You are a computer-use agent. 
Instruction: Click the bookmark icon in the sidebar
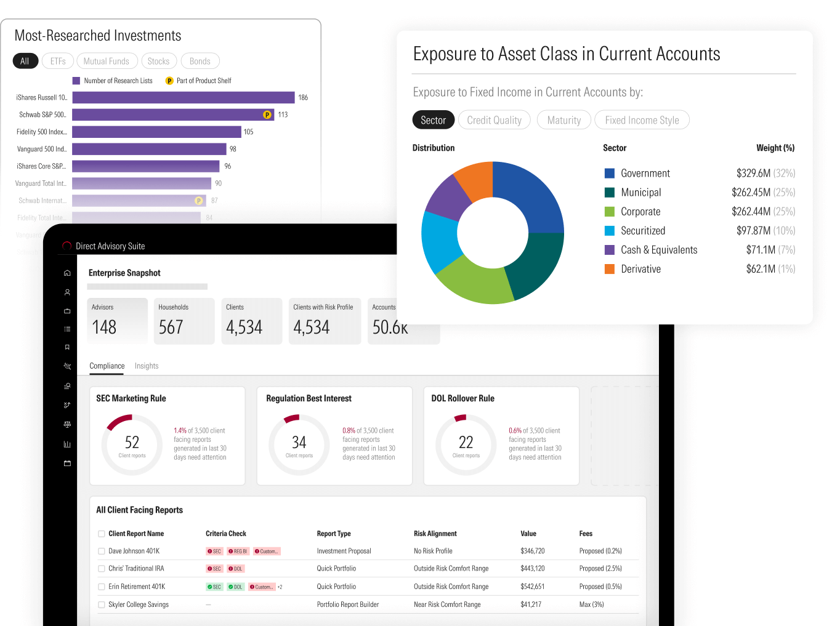click(x=67, y=347)
